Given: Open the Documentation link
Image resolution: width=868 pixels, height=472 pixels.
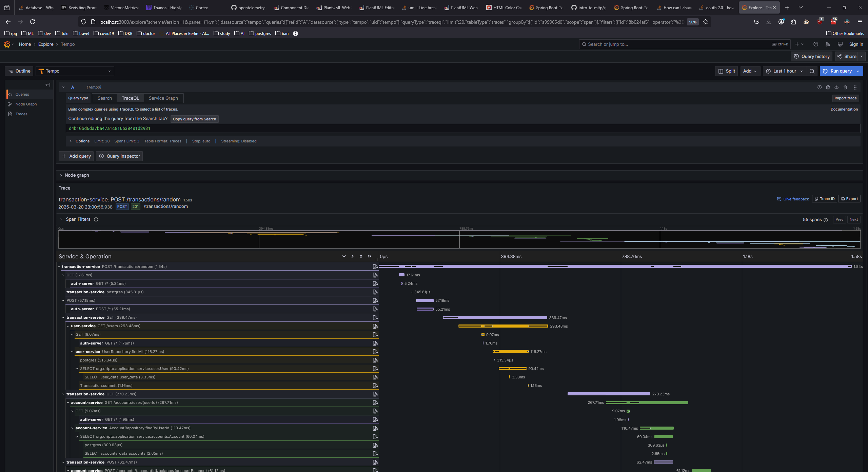Looking at the screenshot, I should [844, 110].
